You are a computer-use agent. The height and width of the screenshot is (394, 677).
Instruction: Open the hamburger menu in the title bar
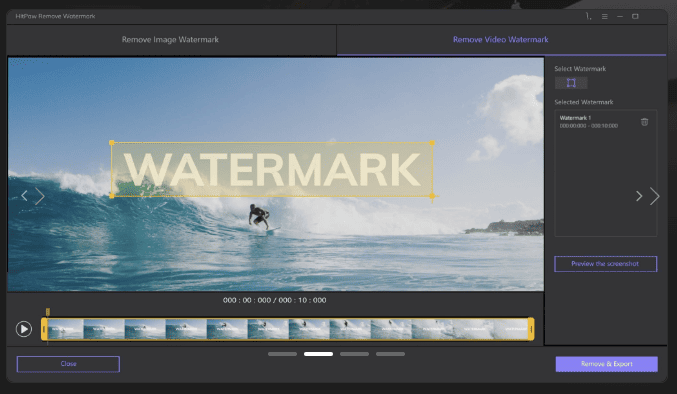tap(604, 16)
